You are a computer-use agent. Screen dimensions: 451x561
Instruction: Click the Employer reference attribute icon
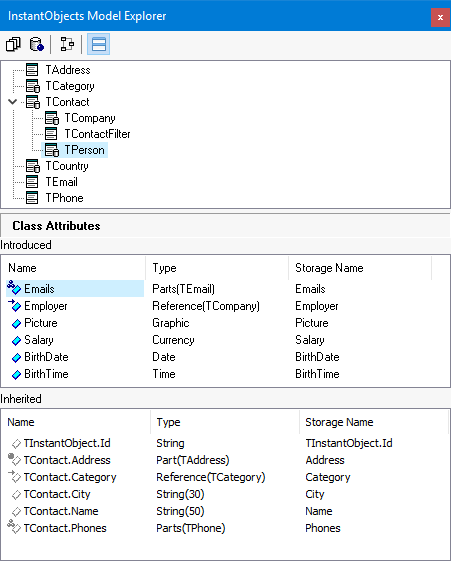(14, 305)
